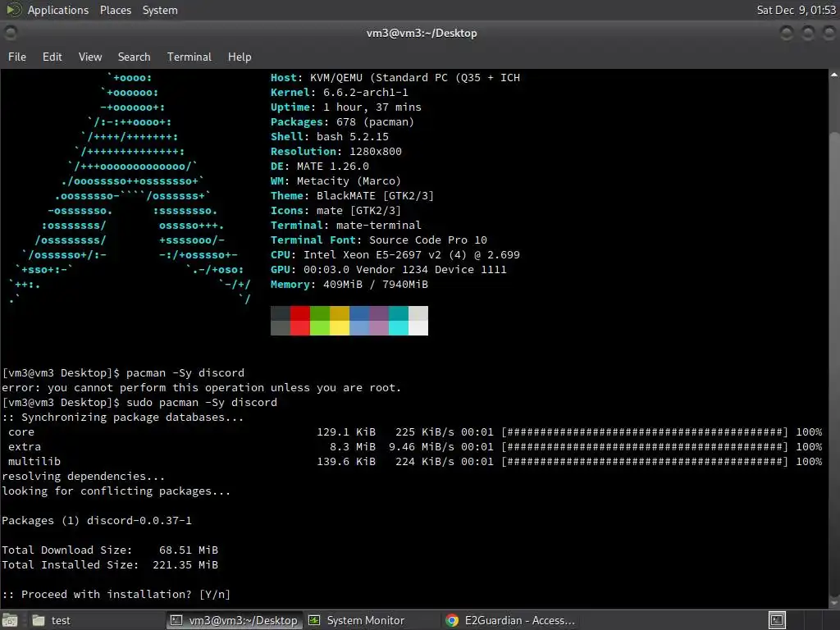Click the 'Proceed with installation? [Y/n]' prompt

pyautogui.click(x=116, y=595)
